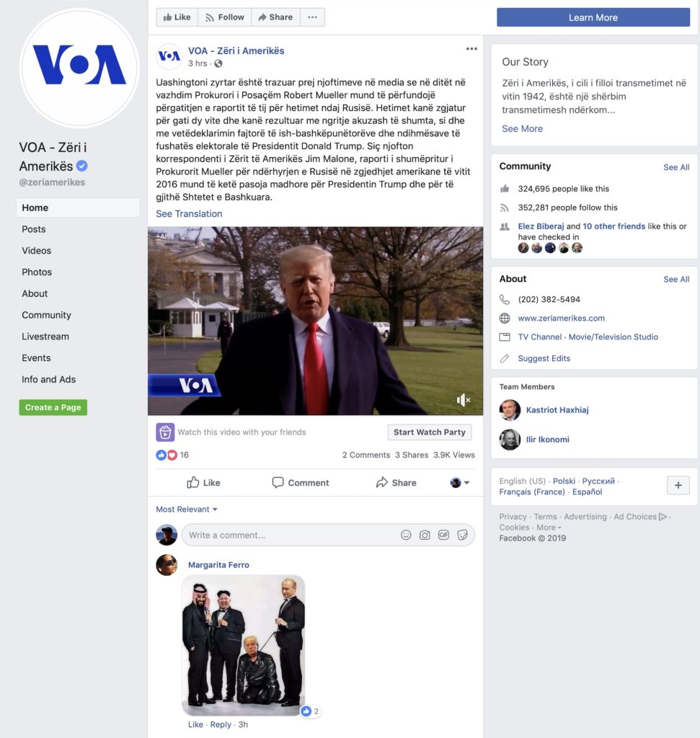Open the Videos section in the sidebar
This screenshot has width=700, height=738.
point(36,250)
